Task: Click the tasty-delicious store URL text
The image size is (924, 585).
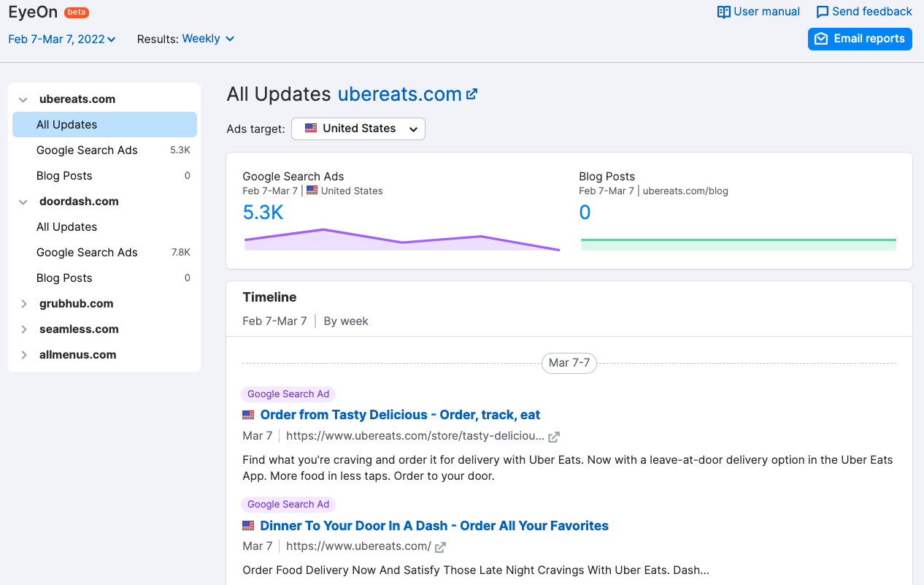Action: coord(415,436)
